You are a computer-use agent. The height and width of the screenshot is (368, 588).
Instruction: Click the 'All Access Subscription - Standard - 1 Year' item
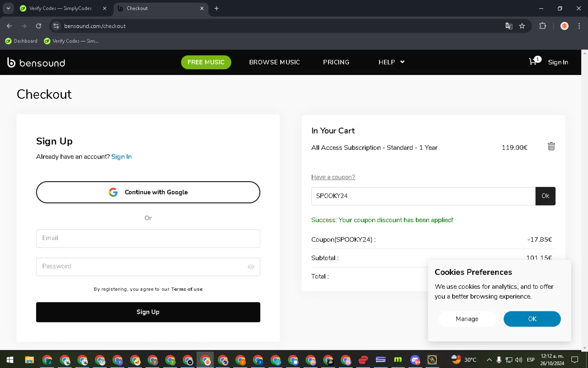pos(374,148)
